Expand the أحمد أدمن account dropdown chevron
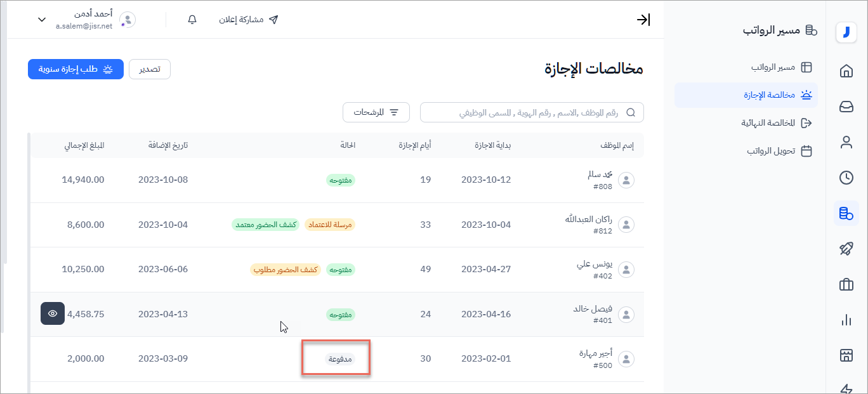This screenshot has height=394, width=868. pos(42,20)
